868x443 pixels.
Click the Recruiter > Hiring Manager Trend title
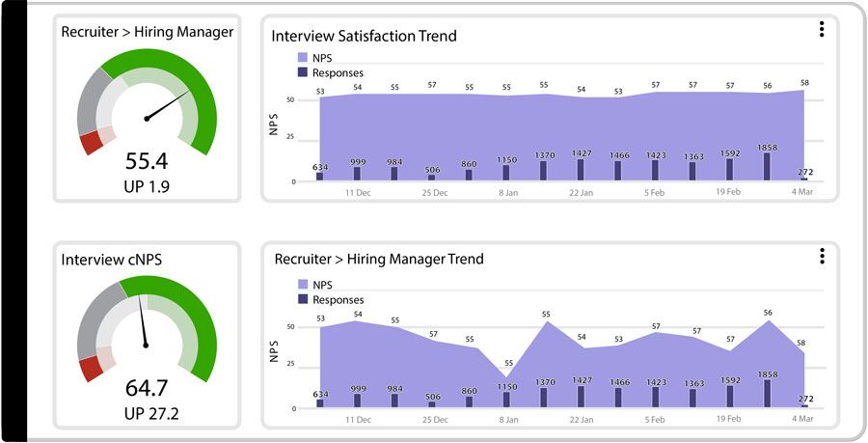(x=379, y=259)
